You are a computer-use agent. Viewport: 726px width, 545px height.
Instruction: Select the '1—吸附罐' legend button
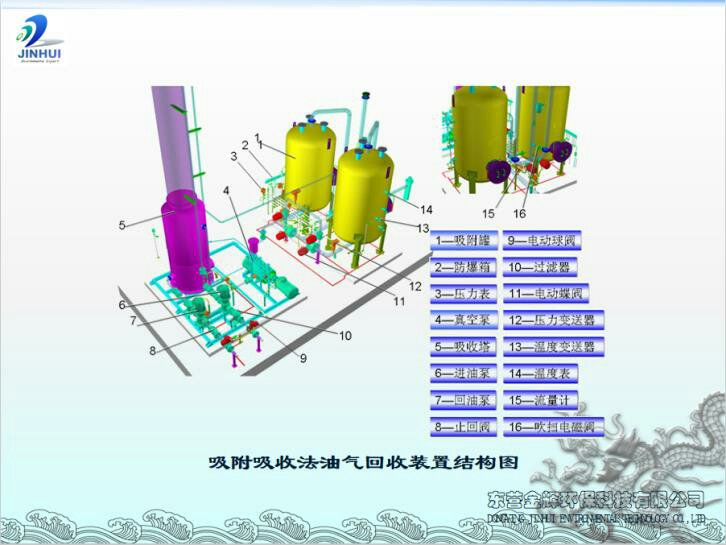pos(463,241)
